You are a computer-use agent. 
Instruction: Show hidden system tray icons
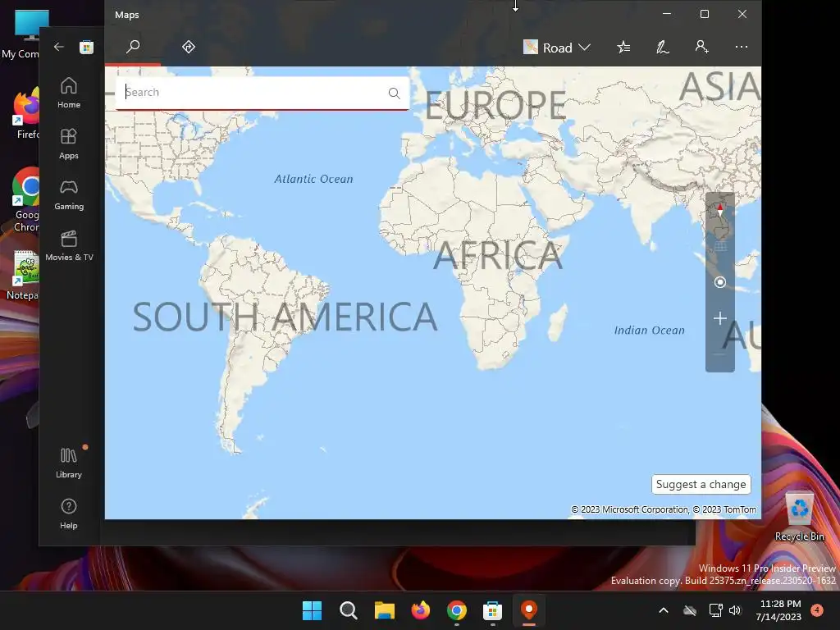point(663,610)
